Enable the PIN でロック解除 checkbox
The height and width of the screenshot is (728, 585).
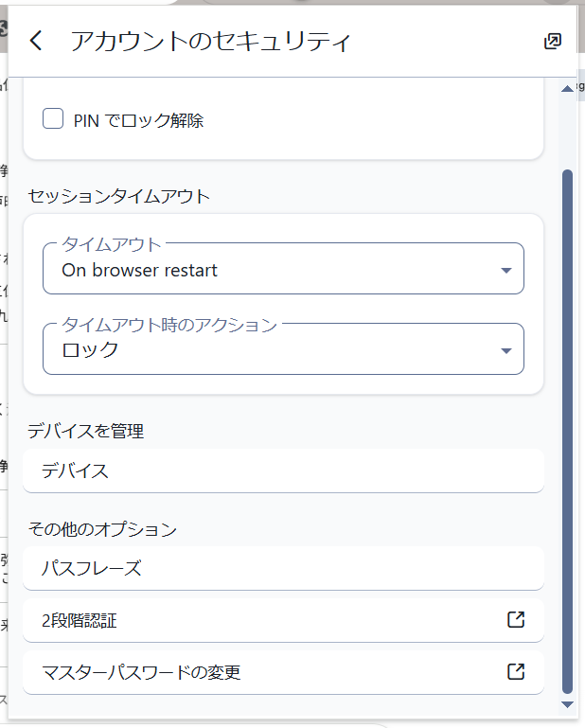click(x=53, y=120)
